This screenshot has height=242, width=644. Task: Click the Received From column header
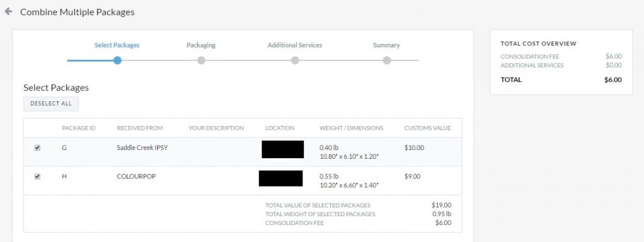coord(140,128)
